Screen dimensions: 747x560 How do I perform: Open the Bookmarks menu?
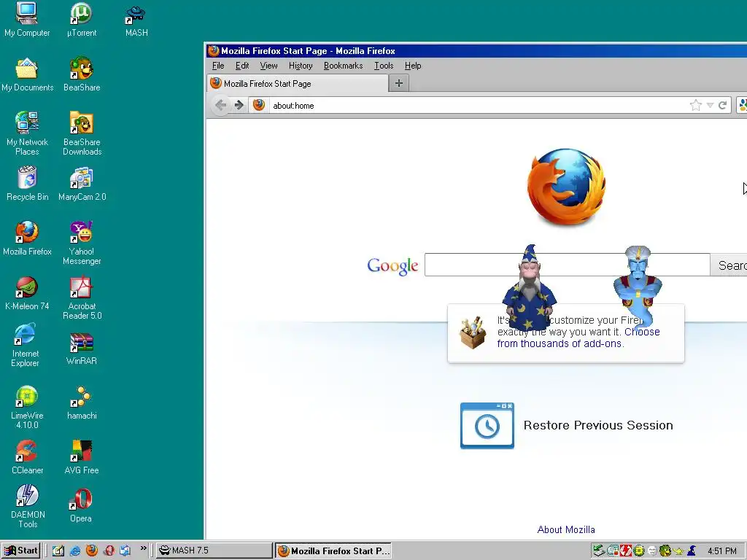point(343,66)
